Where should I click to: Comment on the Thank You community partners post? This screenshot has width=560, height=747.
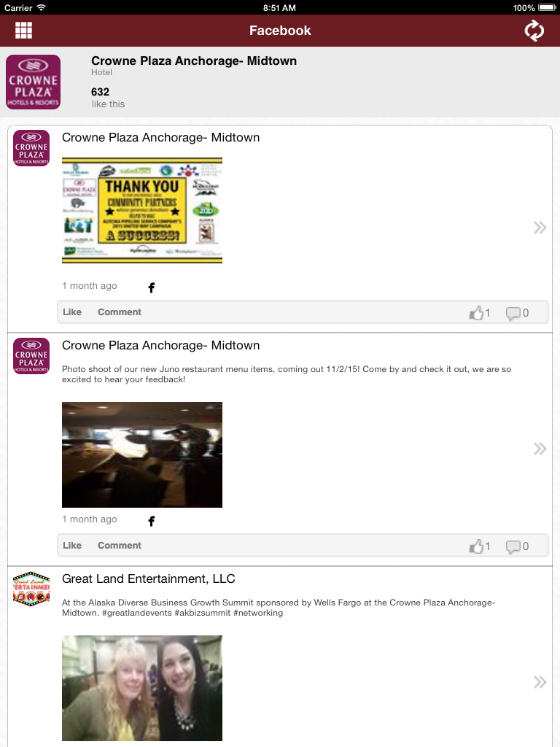point(120,312)
